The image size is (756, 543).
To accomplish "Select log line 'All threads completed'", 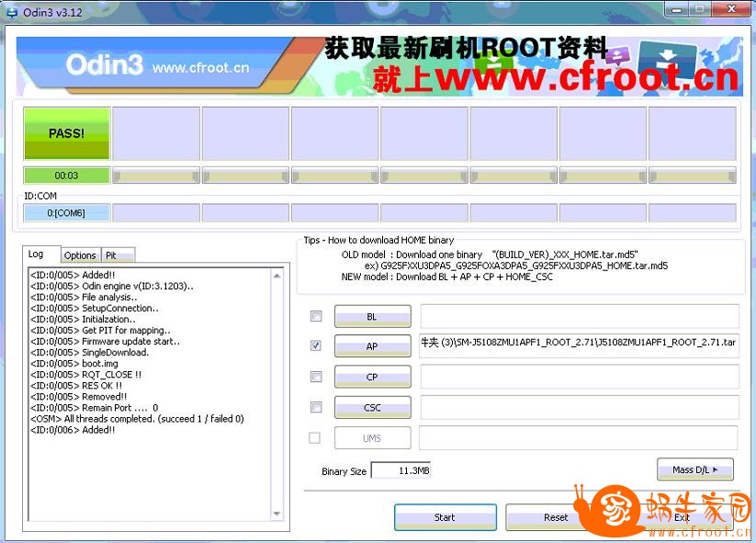I will (x=137, y=419).
